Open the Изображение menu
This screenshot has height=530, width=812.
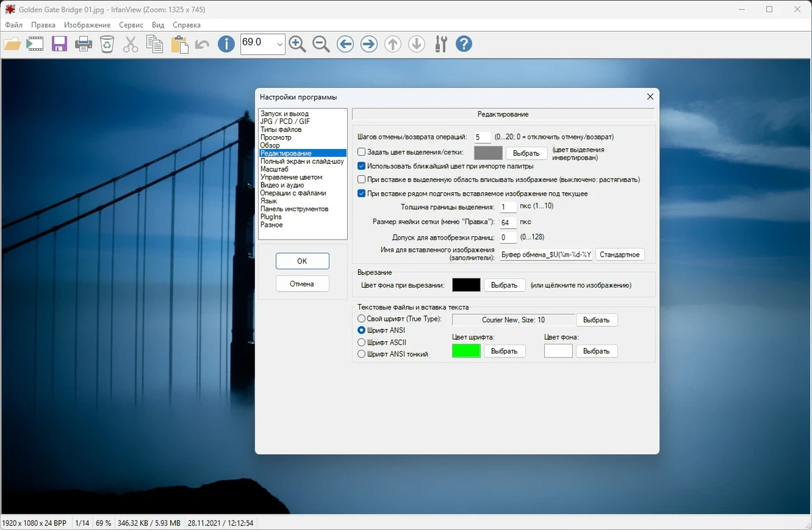tap(87, 25)
